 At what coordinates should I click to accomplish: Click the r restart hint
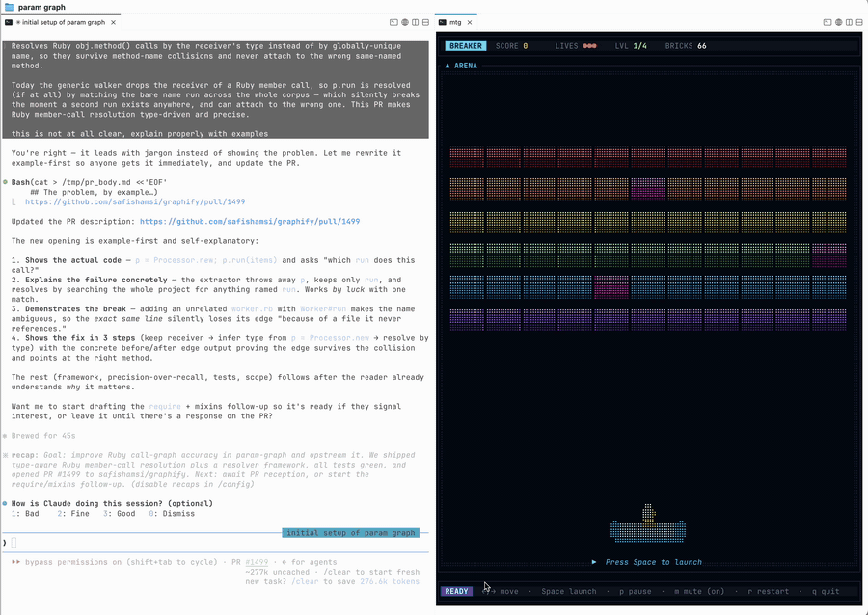click(769, 591)
